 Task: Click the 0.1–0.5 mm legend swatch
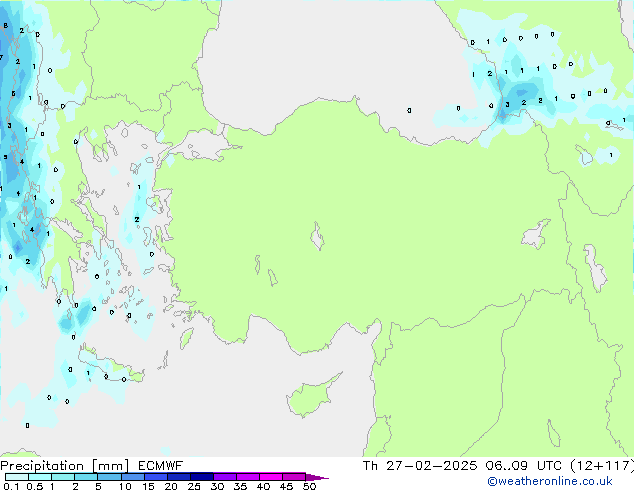(x=17, y=477)
